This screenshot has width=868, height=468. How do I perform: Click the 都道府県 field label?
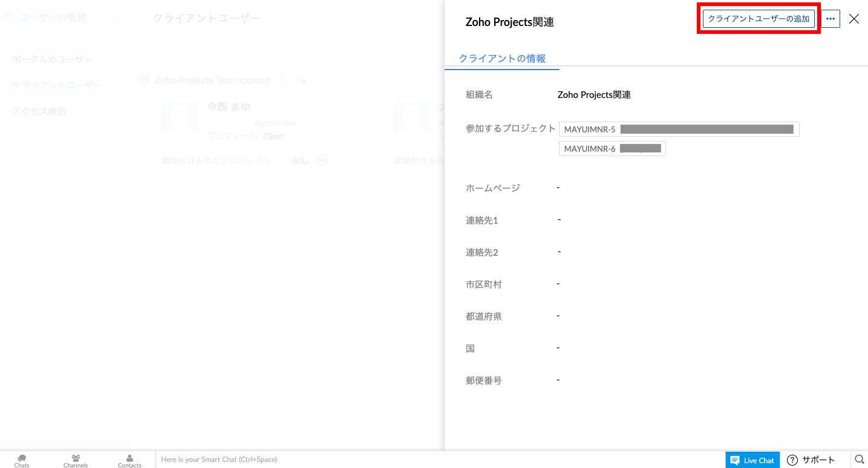[x=483, y=316]
